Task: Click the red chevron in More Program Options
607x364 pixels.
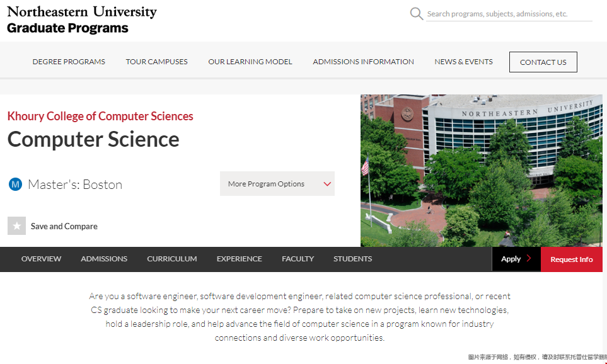Action: click(x=327, y=184)
